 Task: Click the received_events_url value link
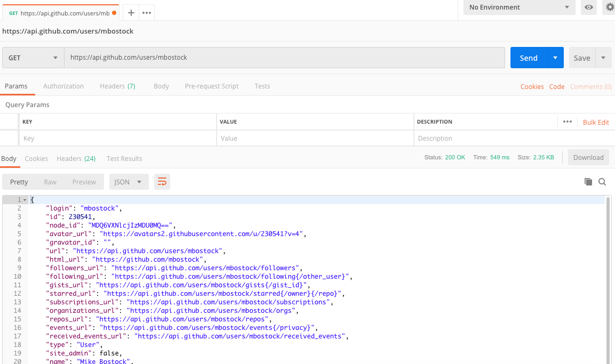pyautogui.click(x=239, y=336)
